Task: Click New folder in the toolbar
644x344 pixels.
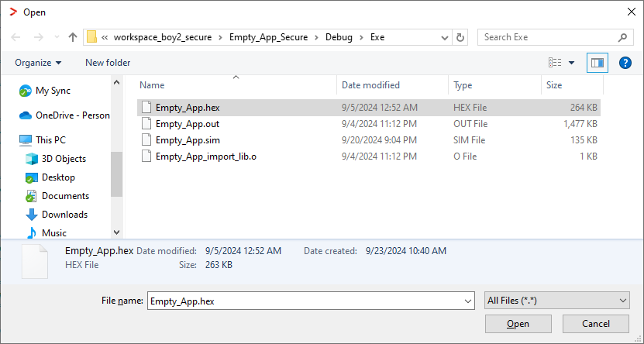Action: (x=108, y=63)
